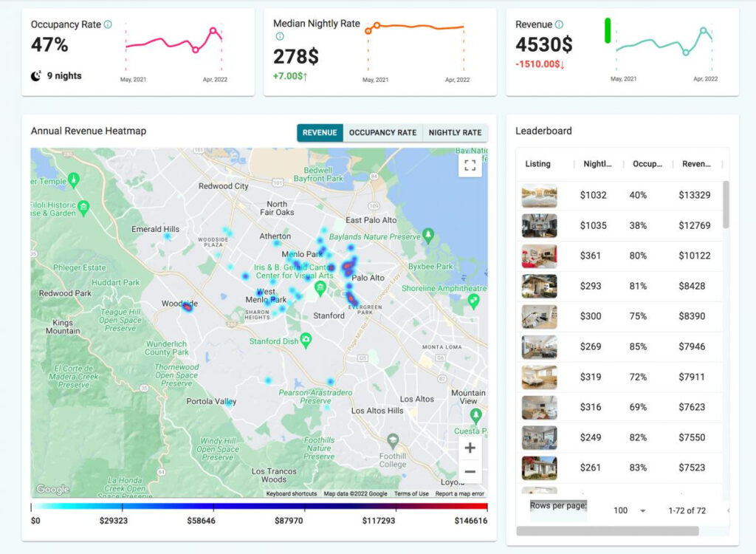Switch heatmap to Occupancy Rate

click(382, 133)
